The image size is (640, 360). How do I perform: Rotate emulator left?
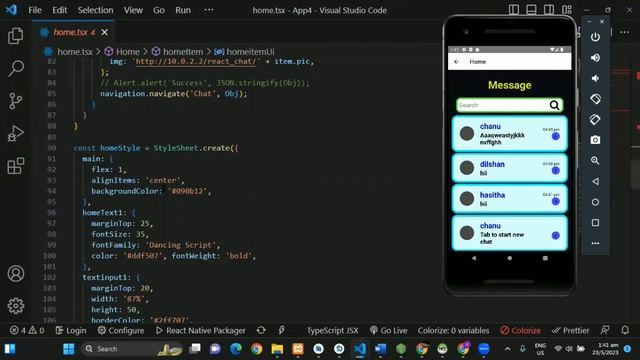(x=595, y=99)
